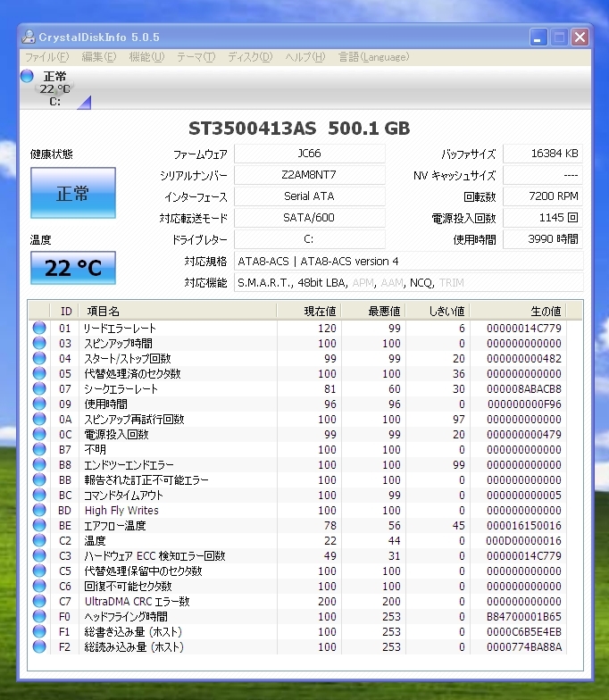Open the ディスク(D) menu
The image size is (609, 700).
pos(250,57)
